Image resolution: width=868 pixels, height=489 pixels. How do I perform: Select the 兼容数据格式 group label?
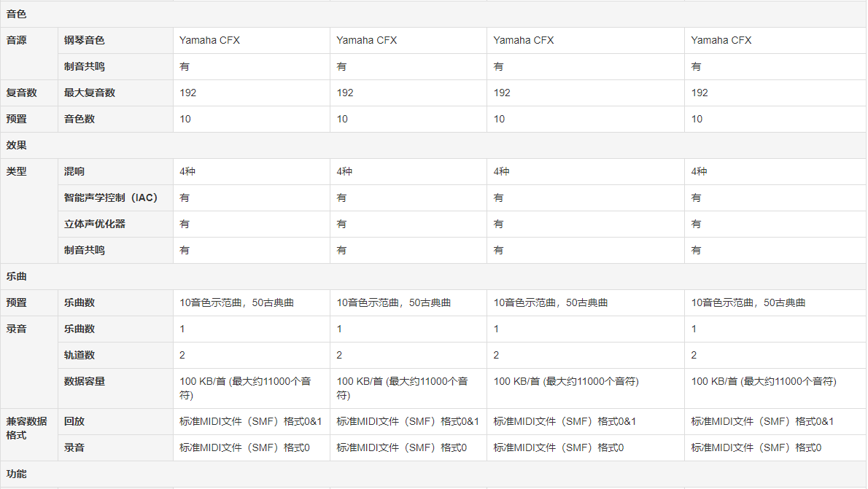(x=26, y=429)
